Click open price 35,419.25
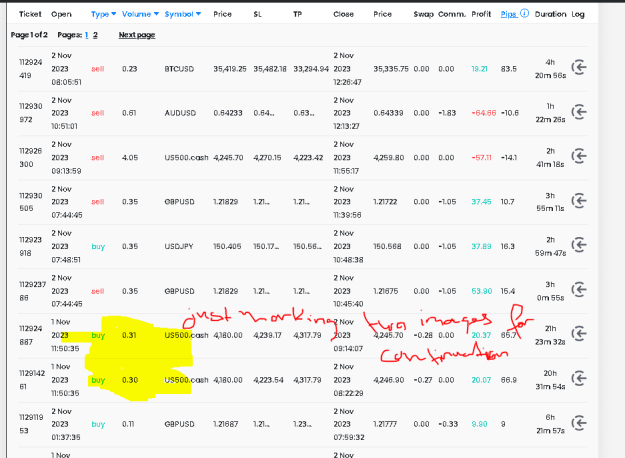The height and width of the screenshot is (458, 625). click(x=230, y=69)
